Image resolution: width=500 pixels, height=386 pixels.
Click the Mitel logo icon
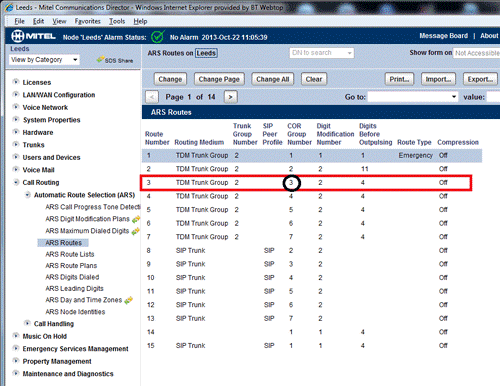(x=18, y=36)
